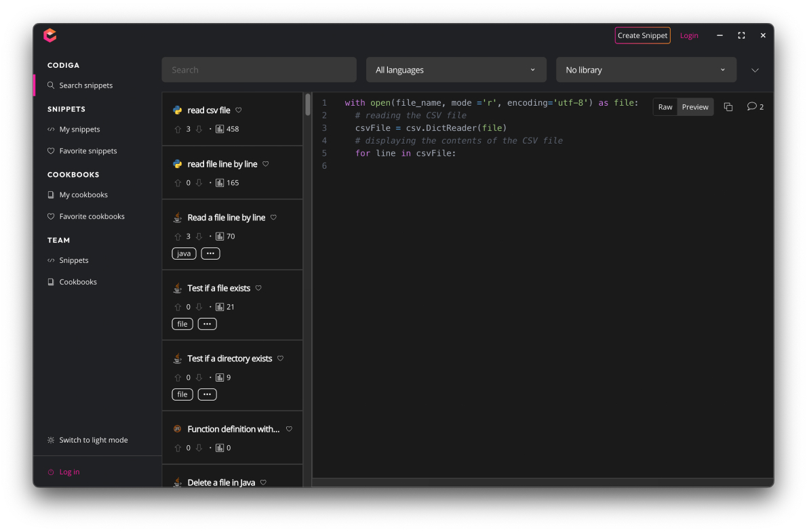Click the Codiga logo icon
This screenshot has width=807, height=532.
[x=50, y=35]
